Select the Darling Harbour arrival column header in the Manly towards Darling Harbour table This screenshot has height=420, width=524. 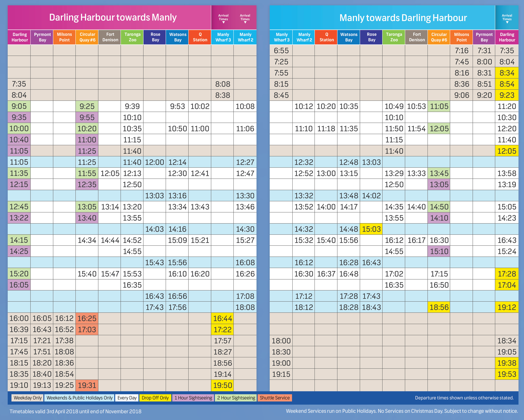pyautogui.click(x=507, y=37)
